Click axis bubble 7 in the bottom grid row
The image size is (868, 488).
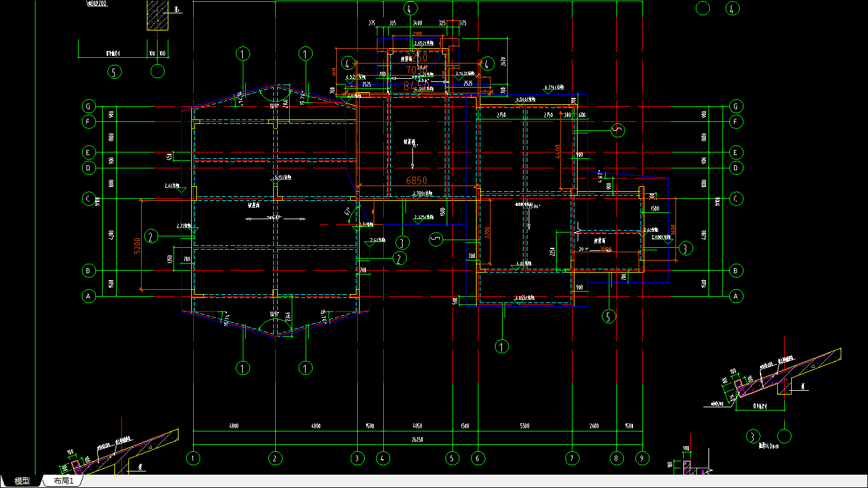tap(572, 457)
